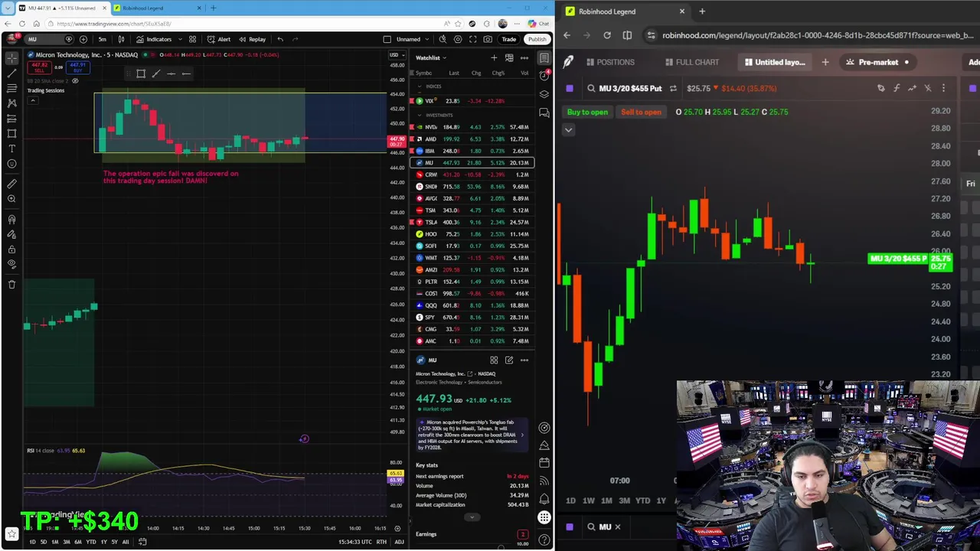Open the quick search icon in toolbar
Screen dimensions: 980x551
443,39
